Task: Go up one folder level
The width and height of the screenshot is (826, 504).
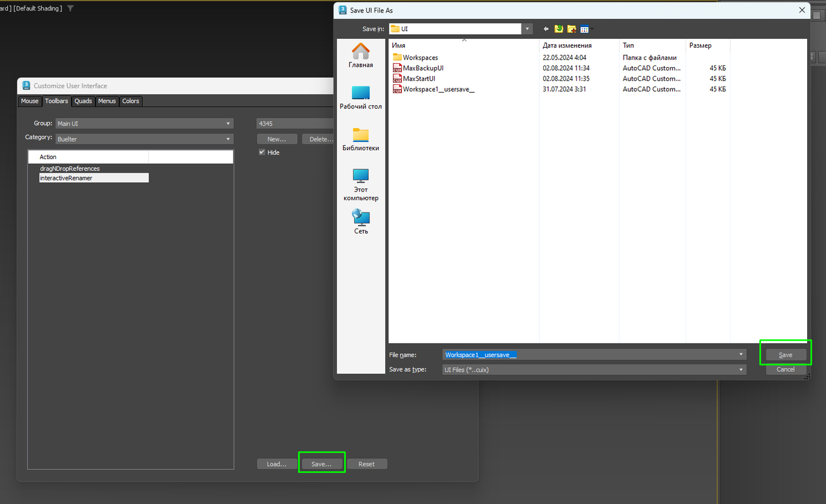Action: tap(559, 29)
